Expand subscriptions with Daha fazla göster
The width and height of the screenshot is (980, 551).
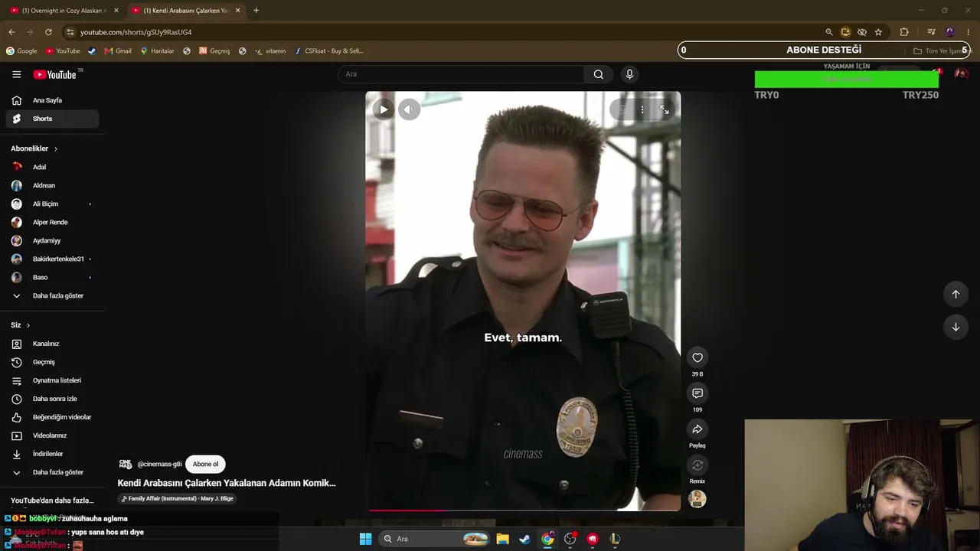pyautogui.click(x=52, y=295)
